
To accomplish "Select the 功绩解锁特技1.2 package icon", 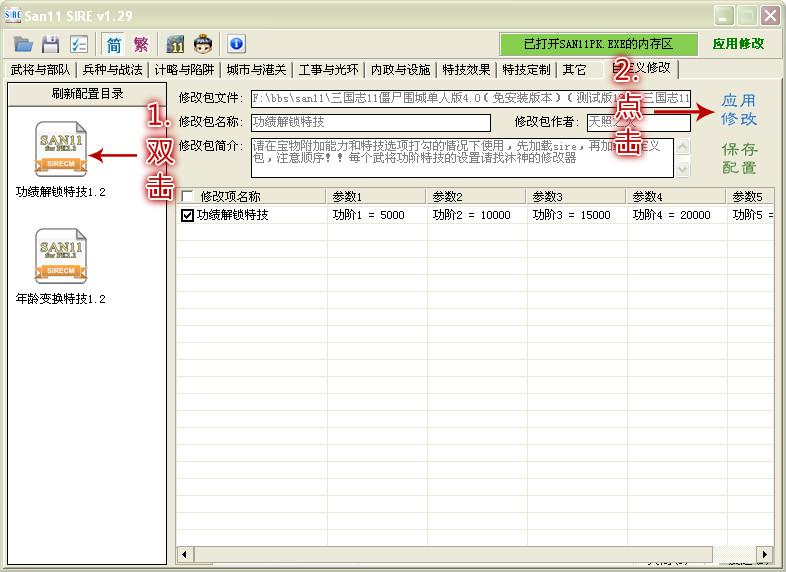I will point(61,149).
